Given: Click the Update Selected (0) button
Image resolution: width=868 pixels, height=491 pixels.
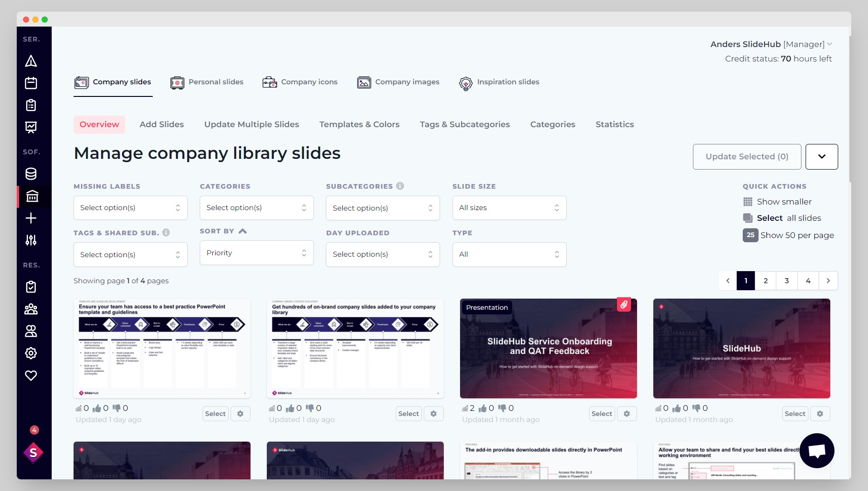Looking at the screenshot, I should coord(747,157).
